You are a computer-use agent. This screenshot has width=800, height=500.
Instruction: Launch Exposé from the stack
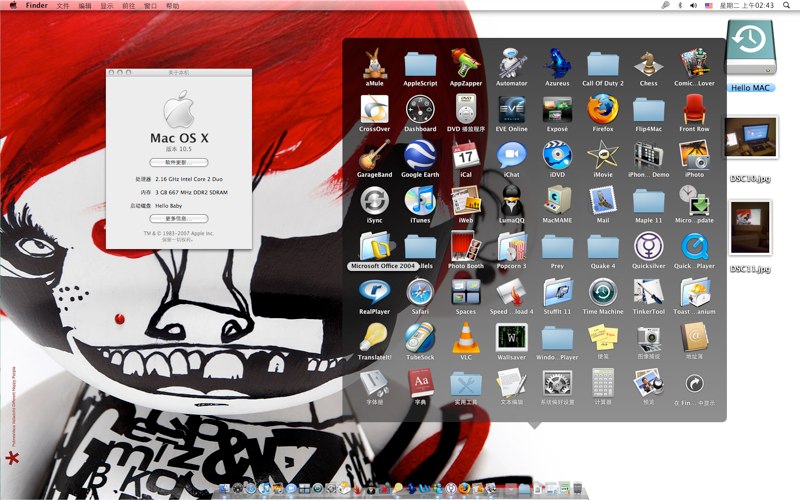click(557, 109)
